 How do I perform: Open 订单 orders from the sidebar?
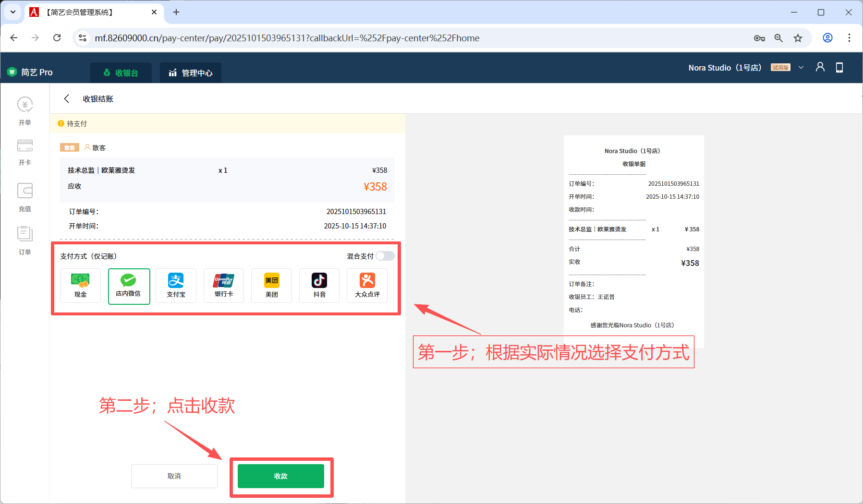tap(25, 240)
